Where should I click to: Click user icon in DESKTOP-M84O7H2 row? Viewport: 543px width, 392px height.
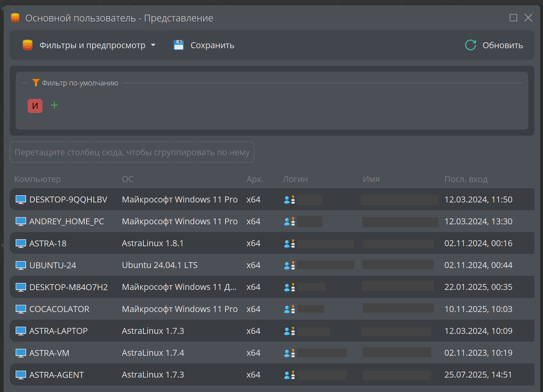point(289,287)
